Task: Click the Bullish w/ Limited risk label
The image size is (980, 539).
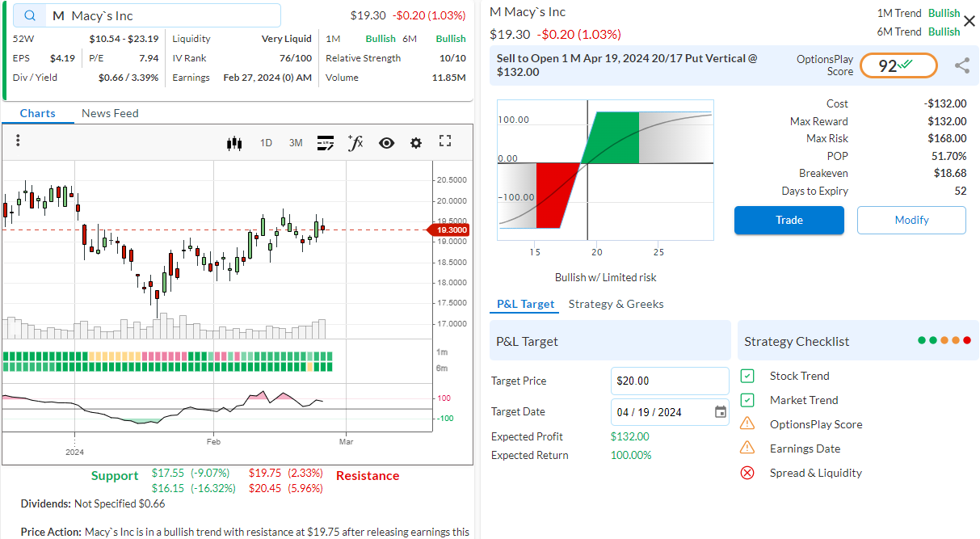Action: (x=606, y=277)
